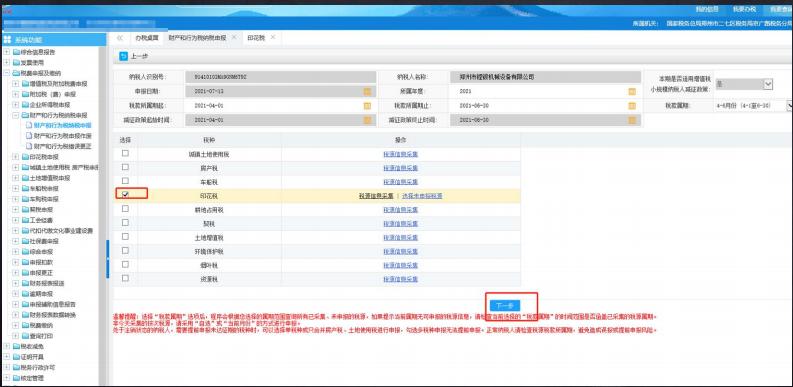
Task: Click 税源信息采集 link for 城镇土地使用税
Action: [401, 154]
